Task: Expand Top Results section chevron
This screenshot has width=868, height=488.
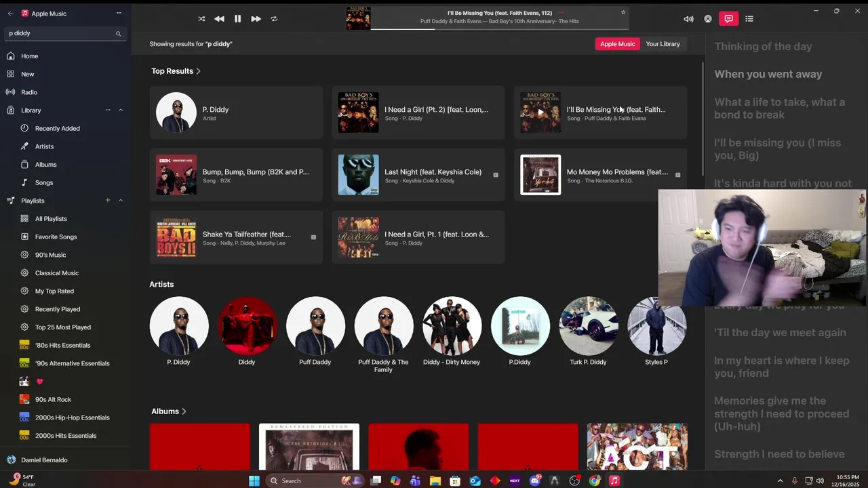Action: click(x=198, y=71)
